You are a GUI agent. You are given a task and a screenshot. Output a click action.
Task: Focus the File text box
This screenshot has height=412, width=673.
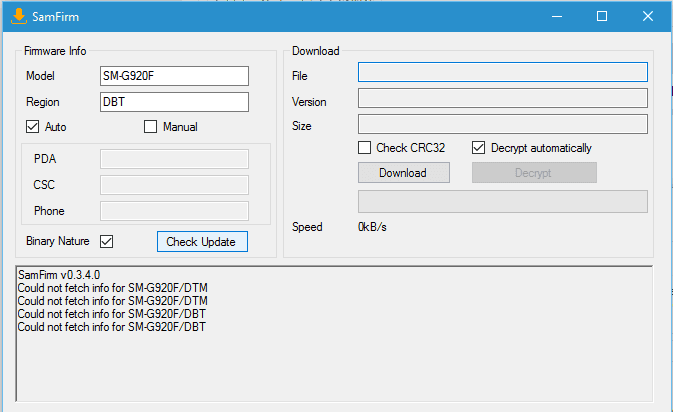pyautogui.click(x=503, y=72)
